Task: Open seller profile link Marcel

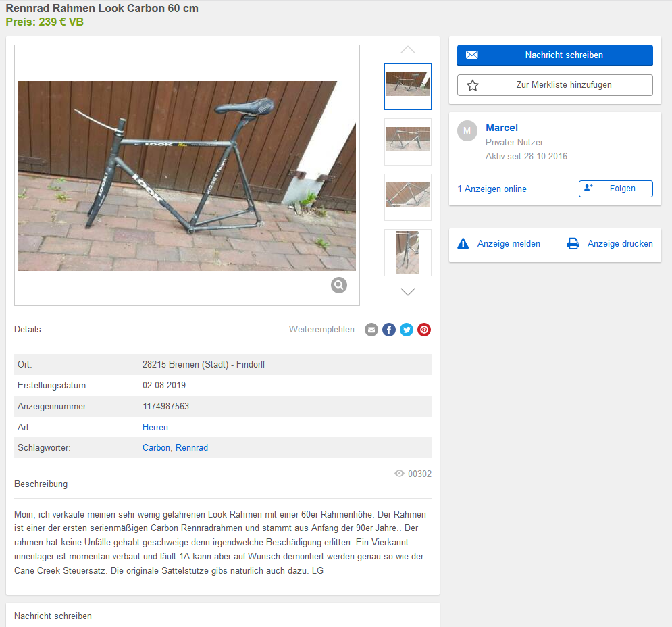Action: coord(502,128)
